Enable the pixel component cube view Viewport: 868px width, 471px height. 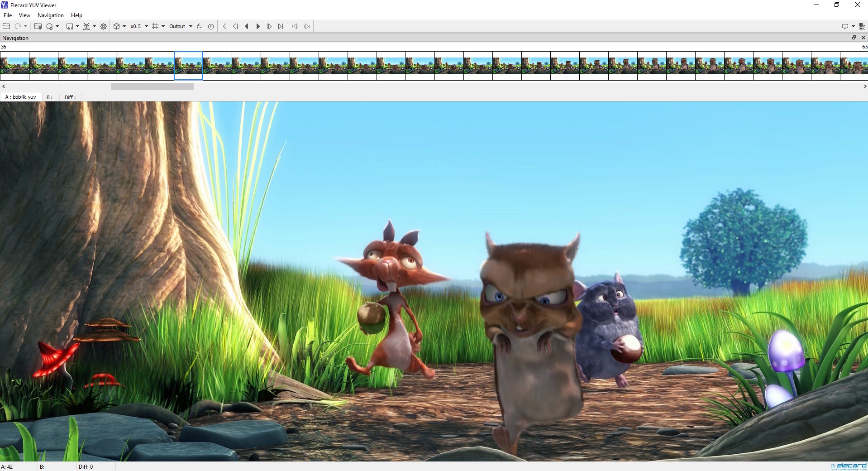pos(116,26)
